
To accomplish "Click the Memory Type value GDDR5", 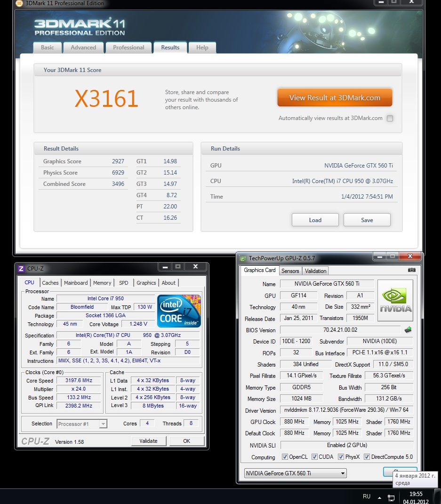I will pyautogui.click(x=301, y=387).
